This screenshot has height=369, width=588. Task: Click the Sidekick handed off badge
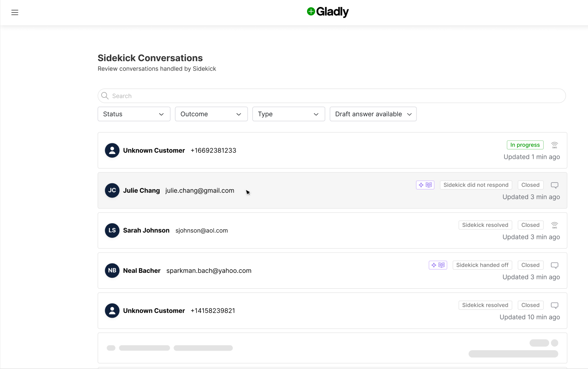(483, 265)
